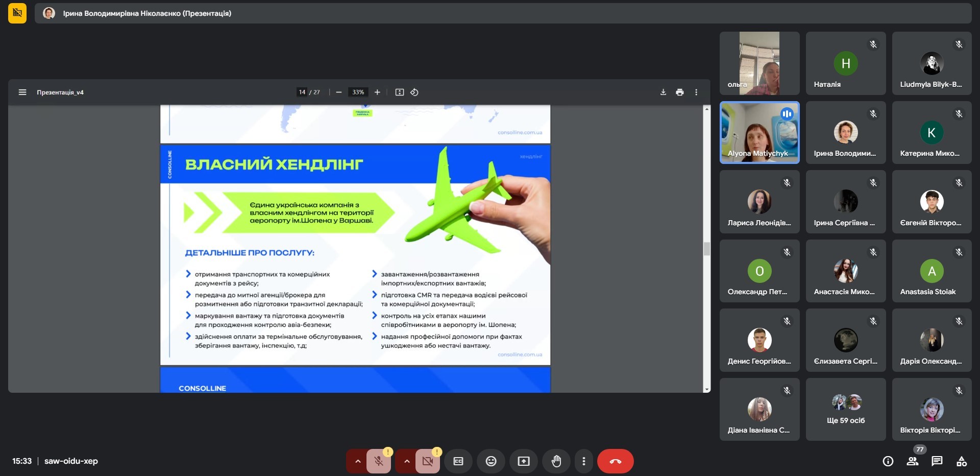Start presenting your screen

(x=524, y=461)
